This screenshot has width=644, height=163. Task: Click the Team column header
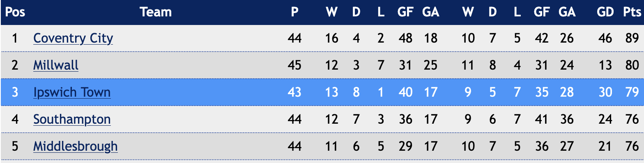(156, 12)
